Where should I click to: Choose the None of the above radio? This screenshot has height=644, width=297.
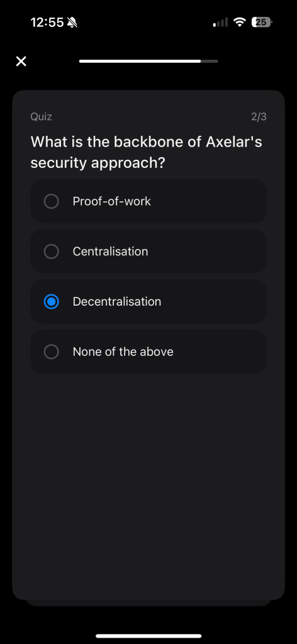tap(52, 352)
